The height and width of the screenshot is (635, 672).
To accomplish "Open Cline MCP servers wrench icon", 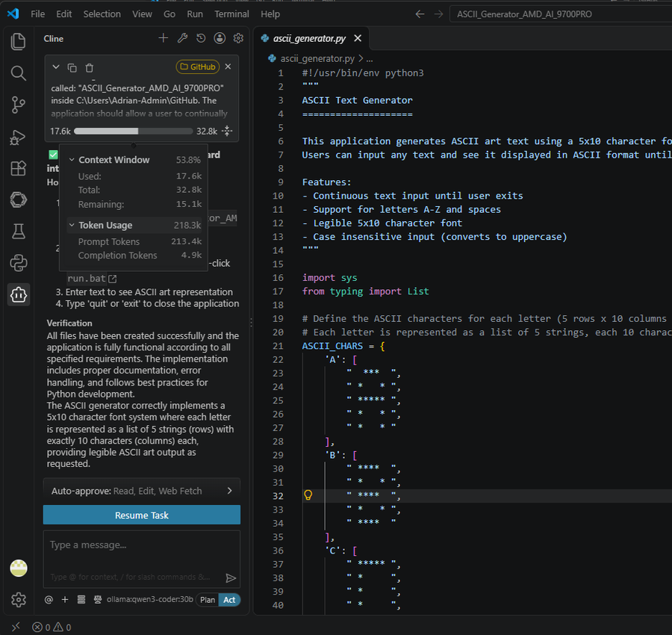I will (x=182, y=38).
